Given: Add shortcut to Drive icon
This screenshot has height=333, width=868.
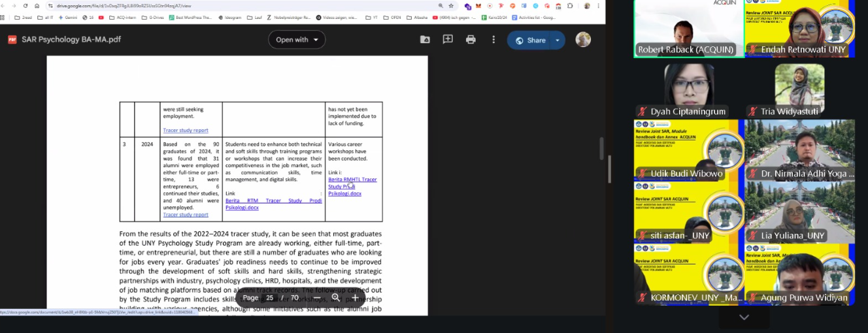Looking at the screenshot, I should [425, 40].
